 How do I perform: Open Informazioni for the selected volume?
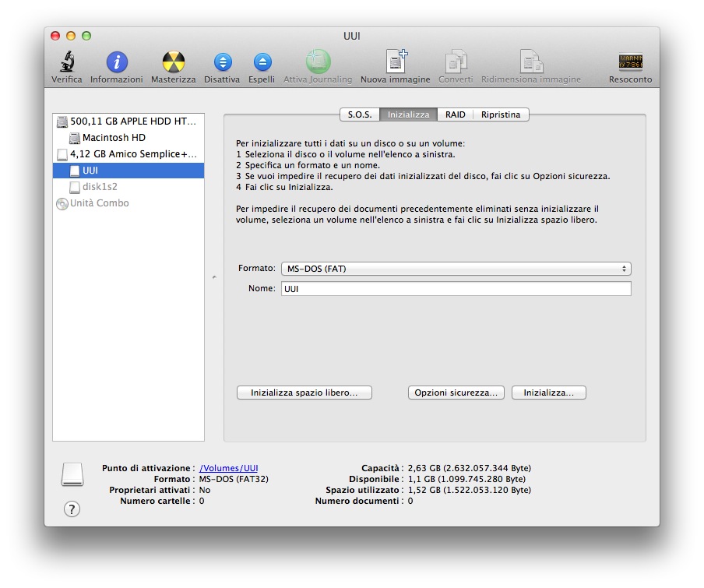coord(117,62)
